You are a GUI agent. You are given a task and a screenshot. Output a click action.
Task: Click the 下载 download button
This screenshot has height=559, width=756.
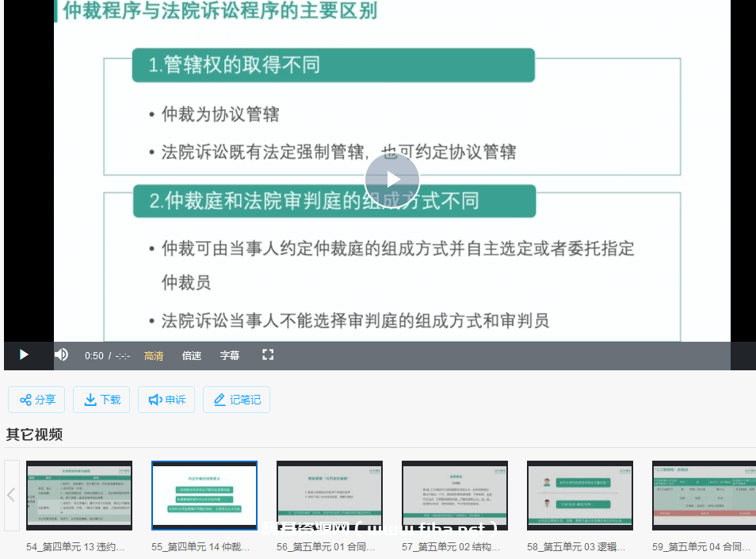(x=101, y=400)
